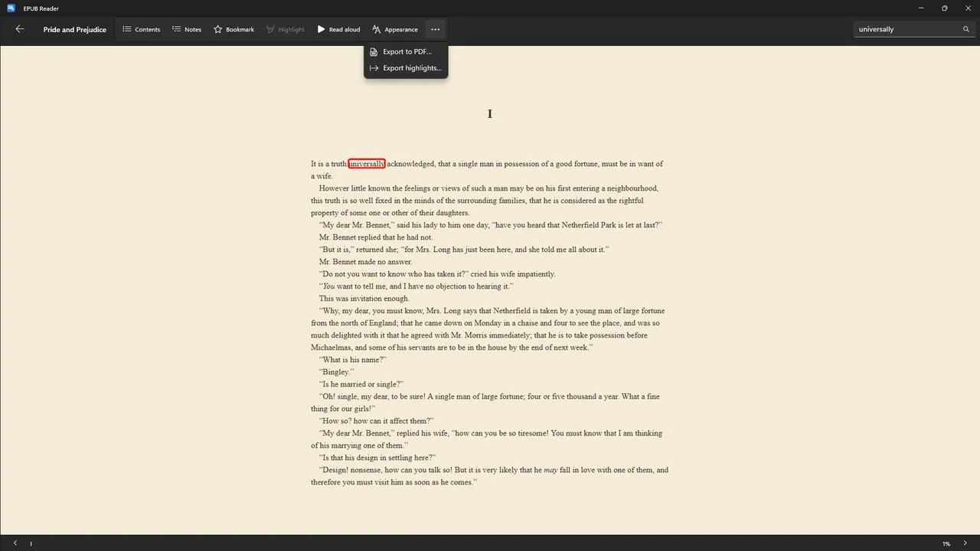Select Export highlights... menu entry
Screen dimensions: 980x551
[406, 68]
